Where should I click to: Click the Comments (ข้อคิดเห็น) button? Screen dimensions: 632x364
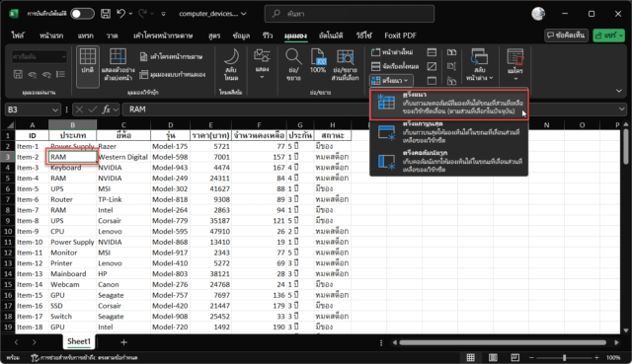point(566,36)
